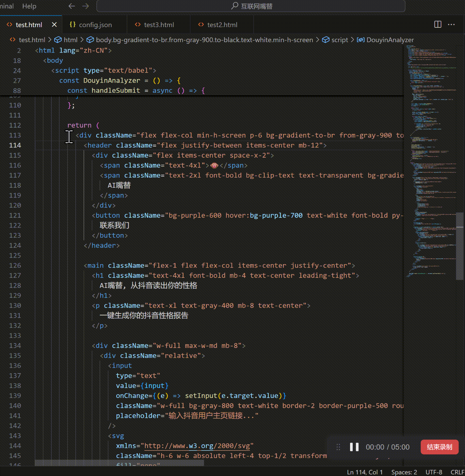Click the placeholder text on line 141
Image resolution: width=465 pixels, height=476 pixels.
212,416
